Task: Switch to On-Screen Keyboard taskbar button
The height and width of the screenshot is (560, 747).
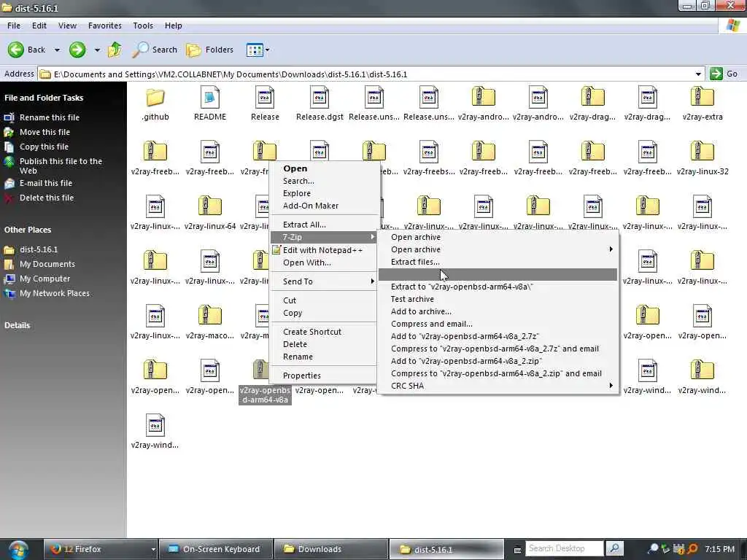Action: pos(216,549)
